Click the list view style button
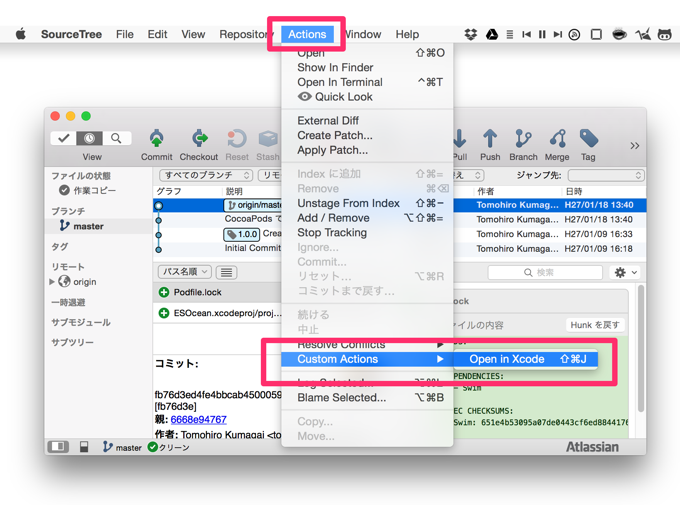The height and width of the screenshot is (505, 680). [226, 272]
